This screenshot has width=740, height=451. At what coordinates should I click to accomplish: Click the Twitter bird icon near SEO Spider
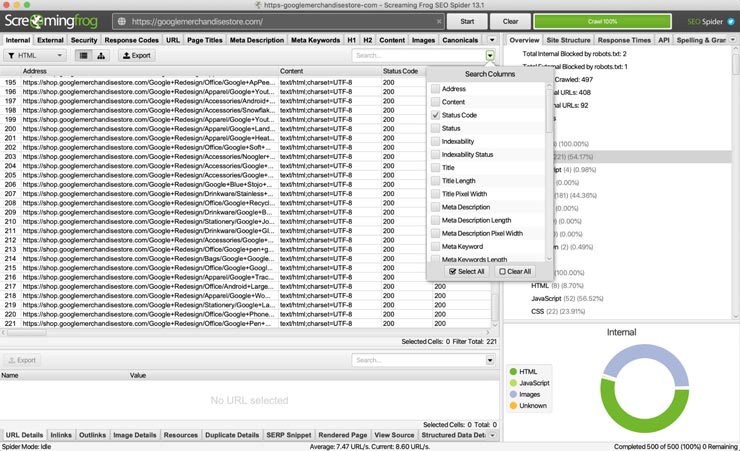(x=731, y=21)
